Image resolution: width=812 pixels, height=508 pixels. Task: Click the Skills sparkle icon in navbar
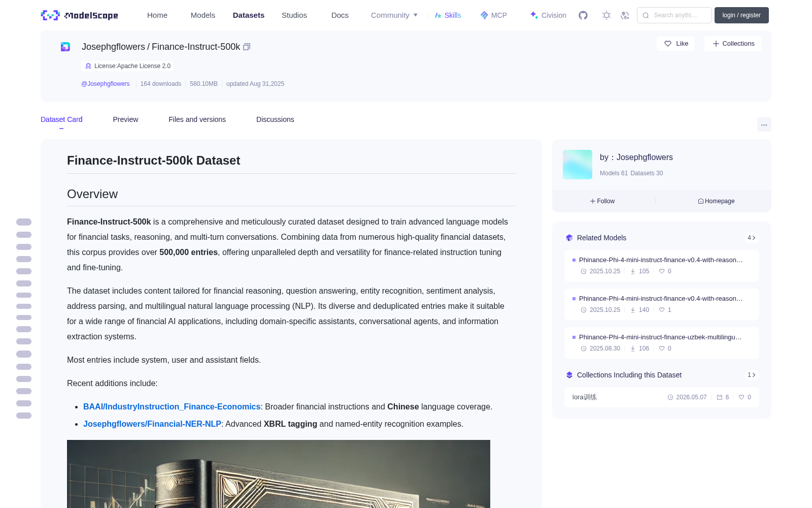(x=438, y=15)
